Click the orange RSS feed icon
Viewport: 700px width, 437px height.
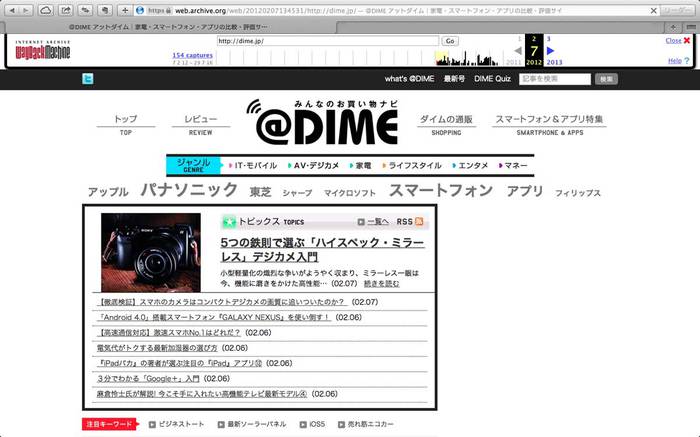tap(419, 221)
